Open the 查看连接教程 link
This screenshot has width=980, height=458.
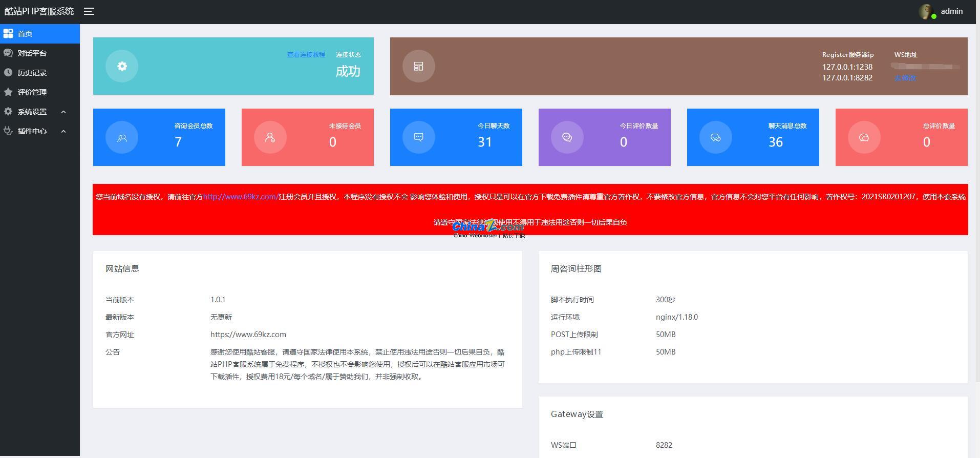tap(306, 55)
